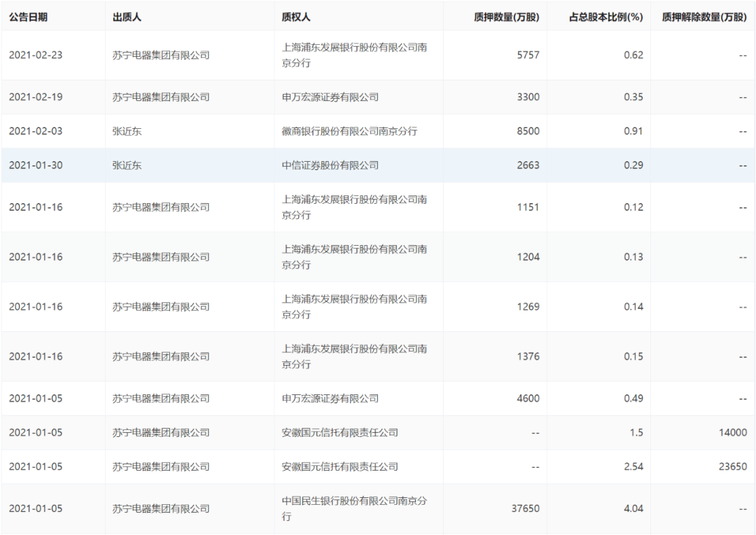Sort by 质押数量(万股) column header
Viewport: 756px width, 535px height.
point(506,18)
